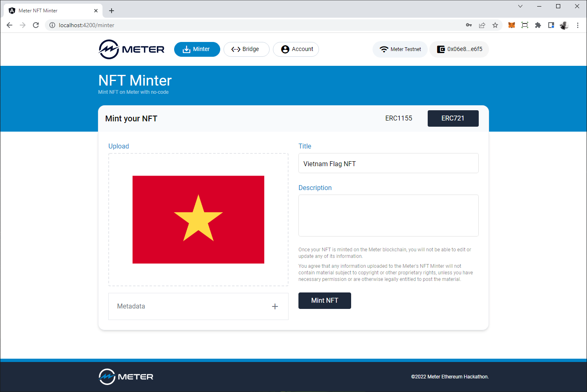Open the wallet address 0x06e8...e6f5 button
This screenshot has height=392, width=587.
click(459, 49)
